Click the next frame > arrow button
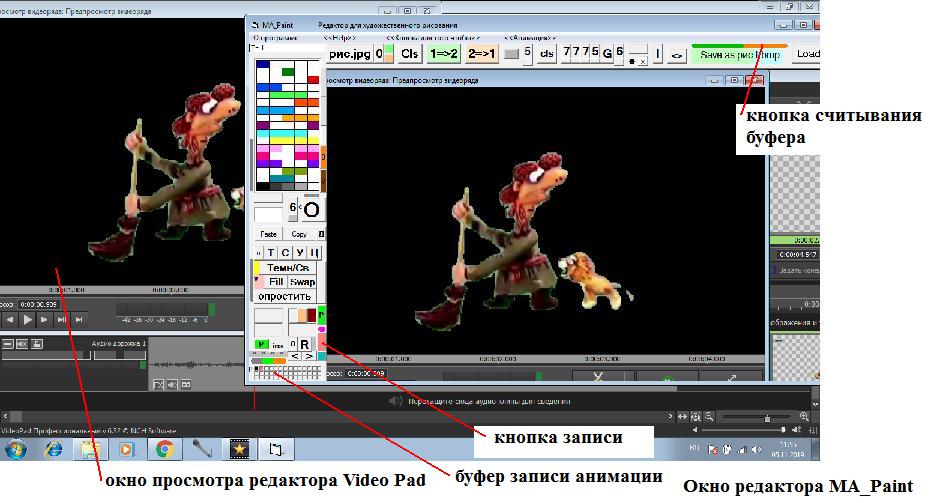The width and height of the screenshot is (933, 503). pos(309,356)
